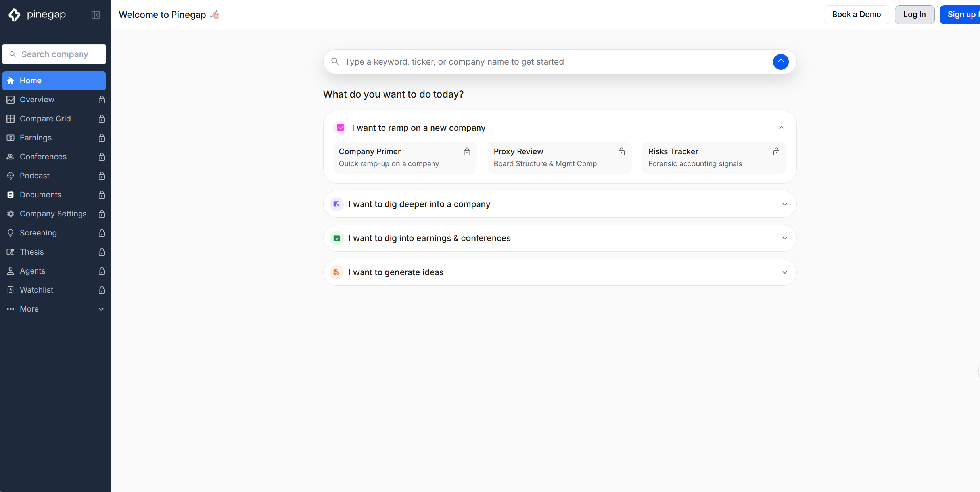Go to Company Settings
Screen dimensions: 980x492
pyautogui.click(x=54, y=214)
